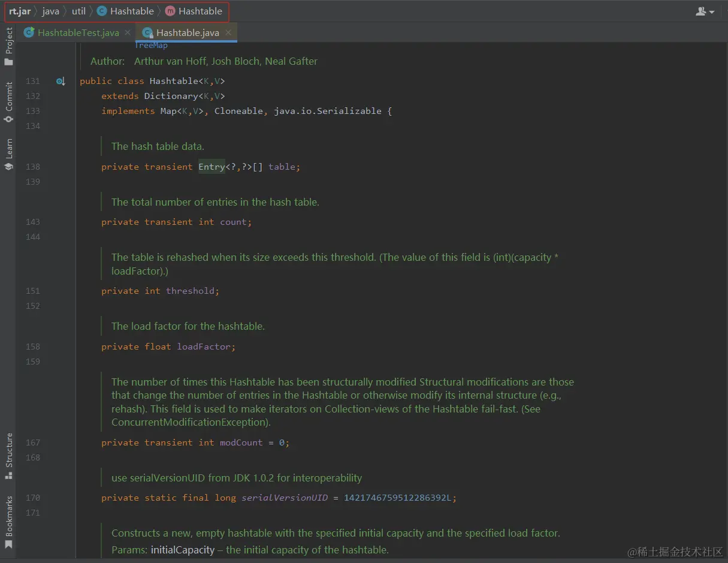Click the TreeMap link in doc comment
Screen dimensions: 728x563
pyautogui.click(x=151, y=45)
